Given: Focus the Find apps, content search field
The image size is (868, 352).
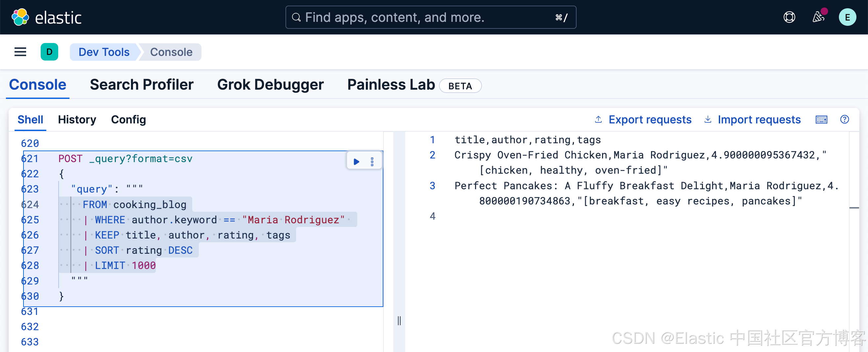Looking at the screenshot, I should (x=431, y=17).
